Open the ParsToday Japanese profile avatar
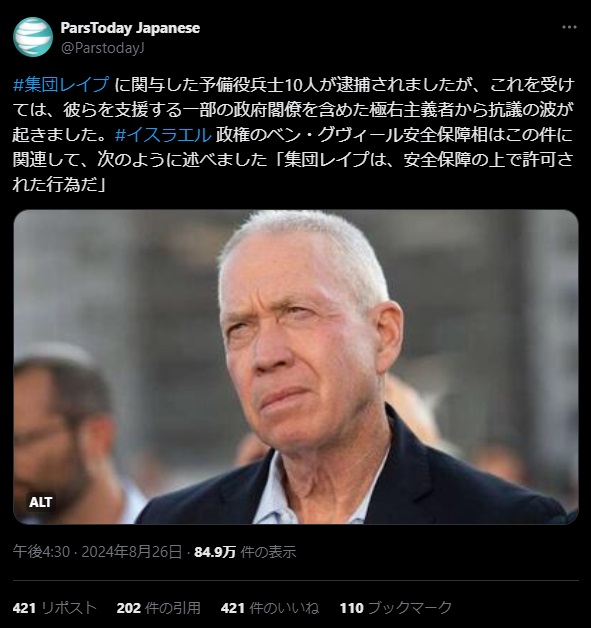Image resolution: width=591 pixels, height=628 pixels. [x=33, y=37]
